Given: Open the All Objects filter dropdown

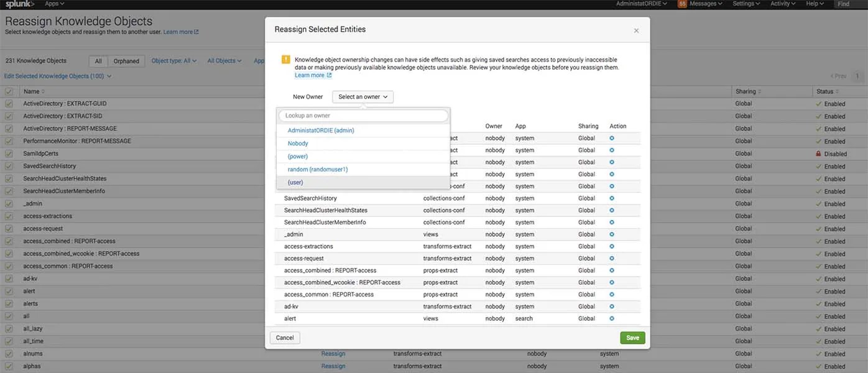Looking at the screenshot, I should (x=224, y=60).
